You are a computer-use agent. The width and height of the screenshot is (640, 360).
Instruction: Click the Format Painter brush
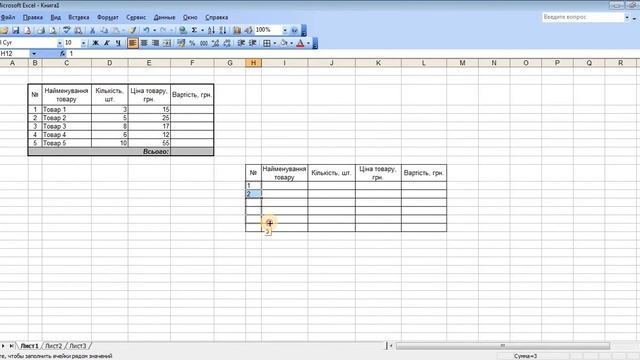tap(133, 30)
